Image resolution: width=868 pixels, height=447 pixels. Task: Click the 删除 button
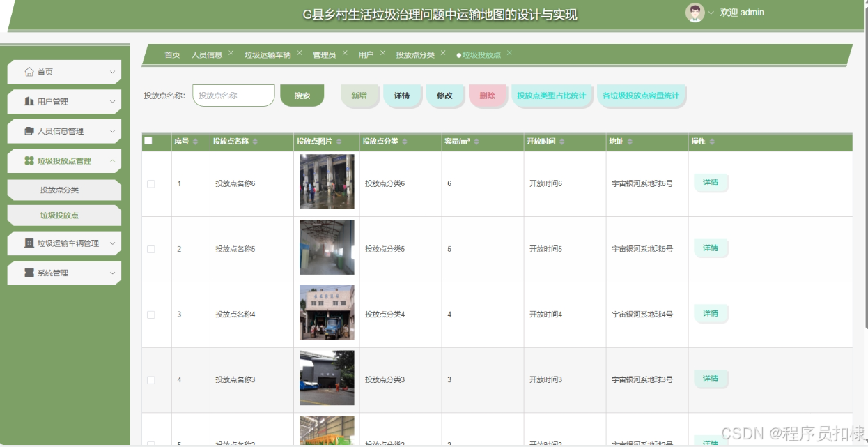pyautogui.click(x=488, y=96)
